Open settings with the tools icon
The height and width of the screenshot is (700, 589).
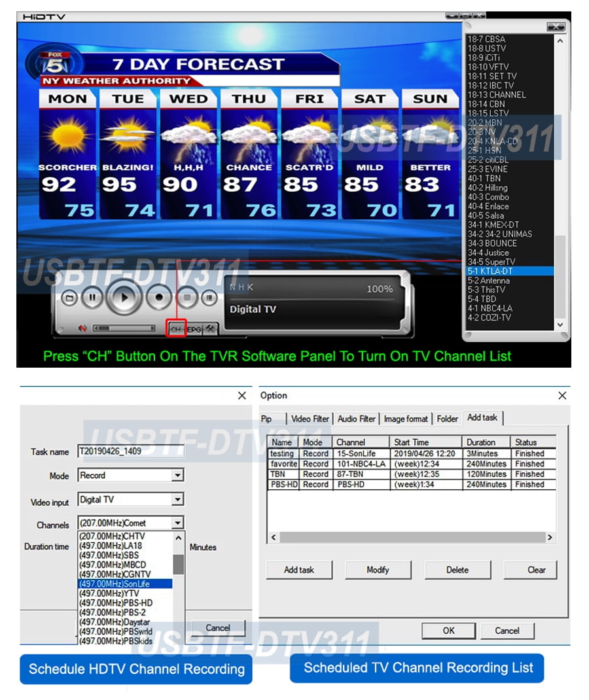[x=211, y=330]
